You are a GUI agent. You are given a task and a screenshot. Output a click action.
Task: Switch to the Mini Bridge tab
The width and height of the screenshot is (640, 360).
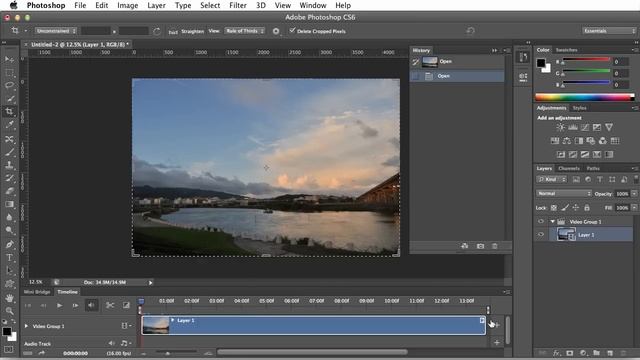click(x=37, y=292)
